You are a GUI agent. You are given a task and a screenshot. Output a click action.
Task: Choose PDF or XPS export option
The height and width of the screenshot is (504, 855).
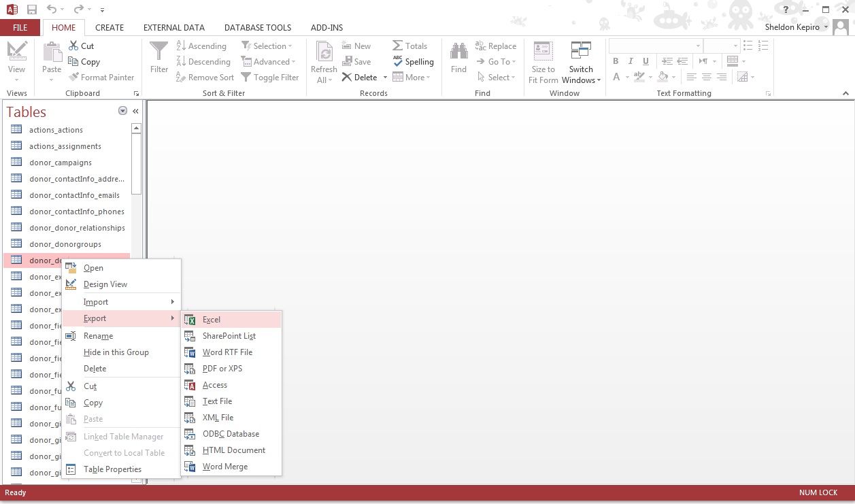click(222, 369)
